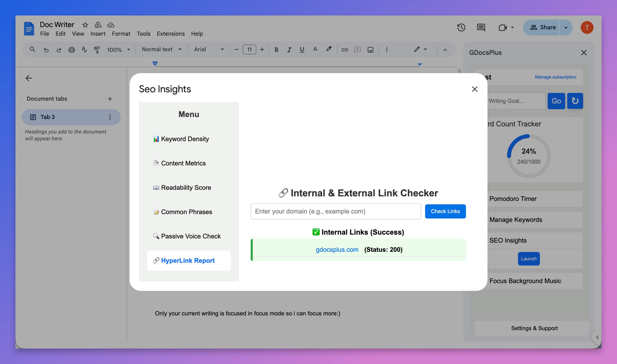Image resolution: width=617 pixels, height=364 pixels.
Task: Click the text color A icon
Action: point(315,50)
